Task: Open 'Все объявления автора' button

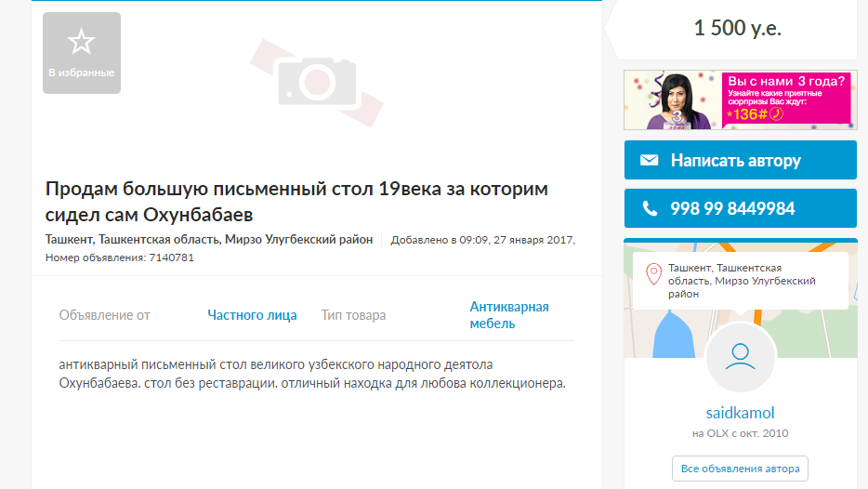Action: (740, 468)
